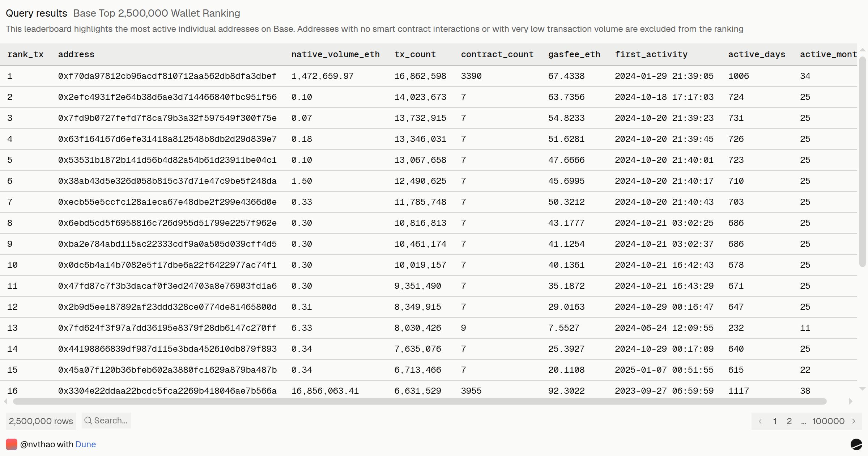Sort by rank_tx column header
This screenshot has width=868, height=456.
coord(25,54)
